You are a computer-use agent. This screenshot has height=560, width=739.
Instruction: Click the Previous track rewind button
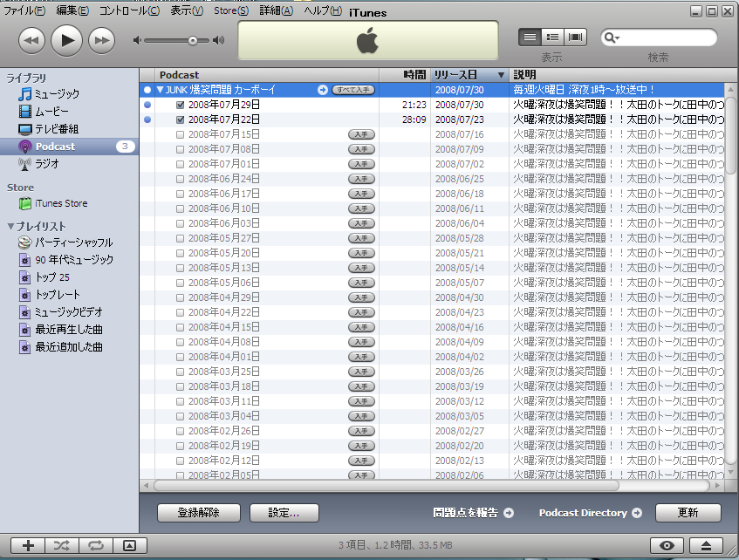tap(31, 40)
